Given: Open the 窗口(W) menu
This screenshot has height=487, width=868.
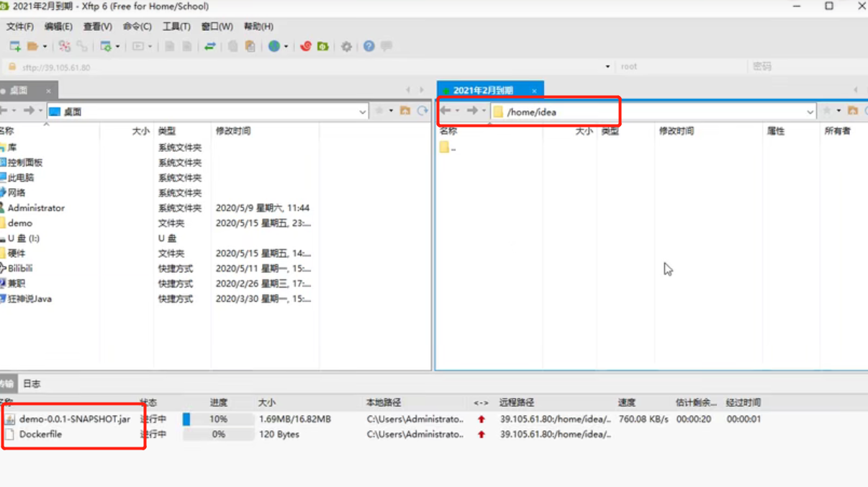Looking at the screenshot, I should coord(217,27).
